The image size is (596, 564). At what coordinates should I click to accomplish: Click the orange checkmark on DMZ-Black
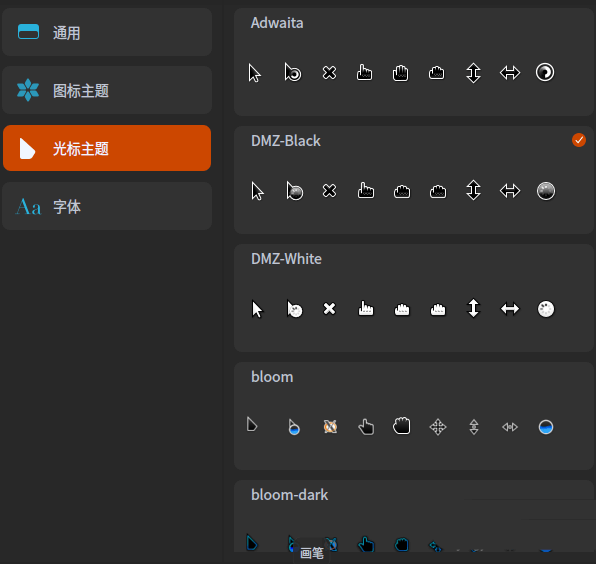[579, 140]
